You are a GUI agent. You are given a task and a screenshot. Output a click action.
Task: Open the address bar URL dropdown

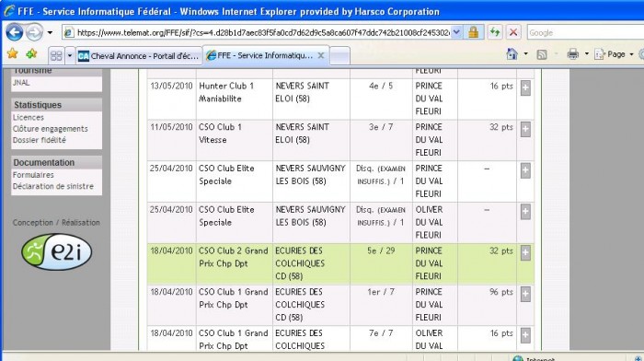pos(456,32)
